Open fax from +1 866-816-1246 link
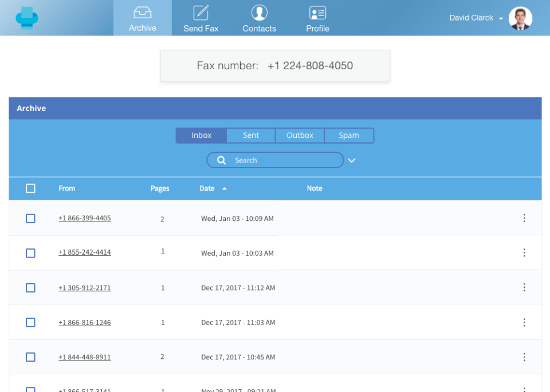550x392 pixels. pyautogui.click(x=85, y=322)
